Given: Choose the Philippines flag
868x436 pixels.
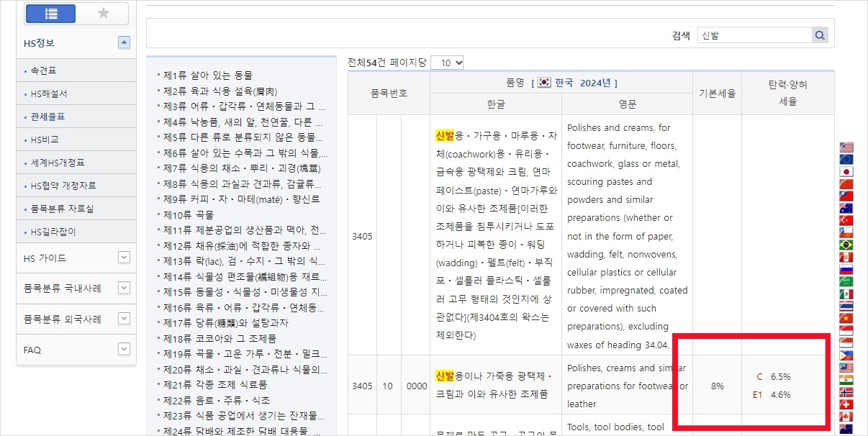Looking at the screenshot, I should coord(846,355).
